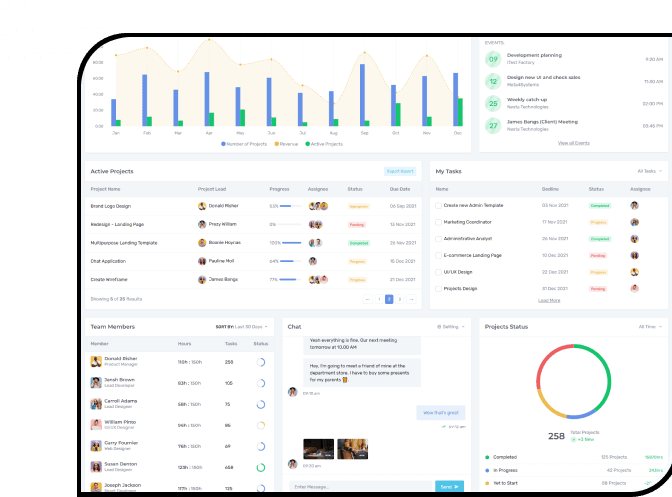The height and width of the screenshot is (497, 672).
Task: Click the assignee avatar for Marketing Coordinator task
Action: coord(634,222)
